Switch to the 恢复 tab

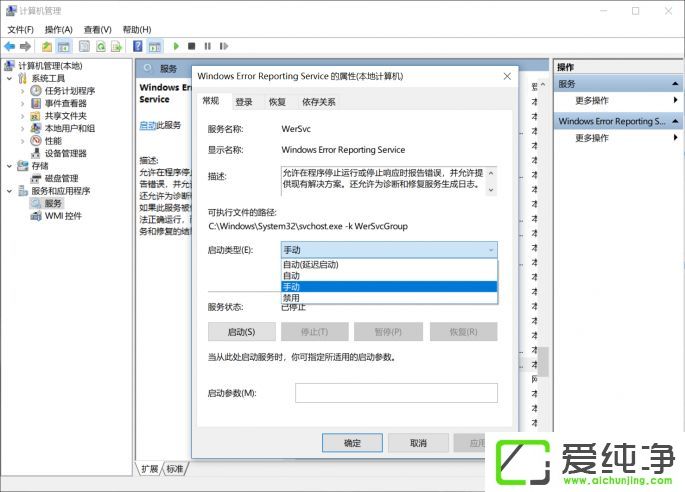pos(277,102)
